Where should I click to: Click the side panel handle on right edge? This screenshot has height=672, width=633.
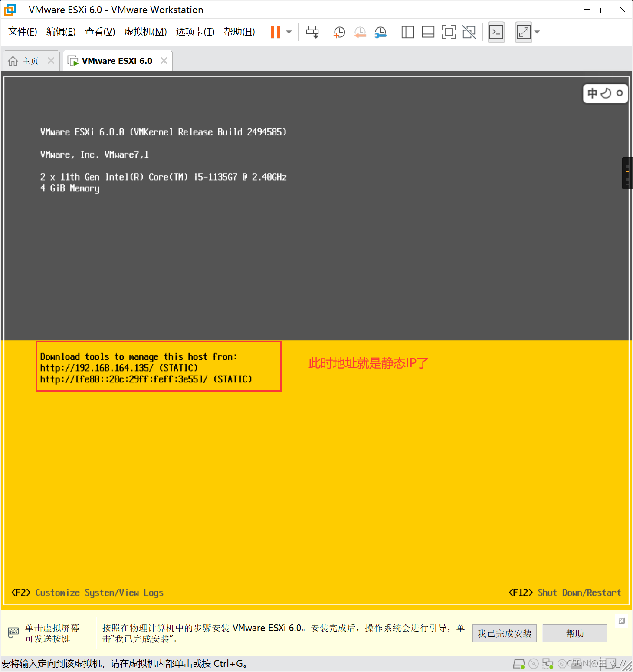coord(627,173)
